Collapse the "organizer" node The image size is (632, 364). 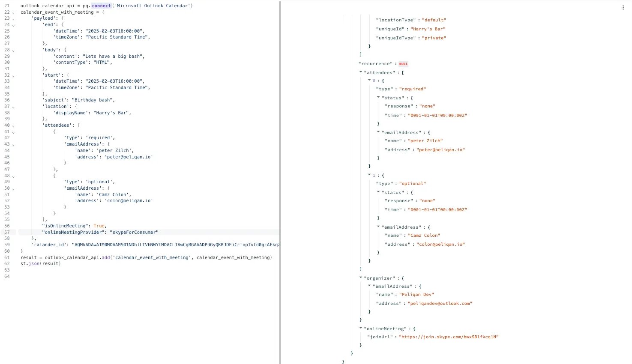(x=361, y=278)
